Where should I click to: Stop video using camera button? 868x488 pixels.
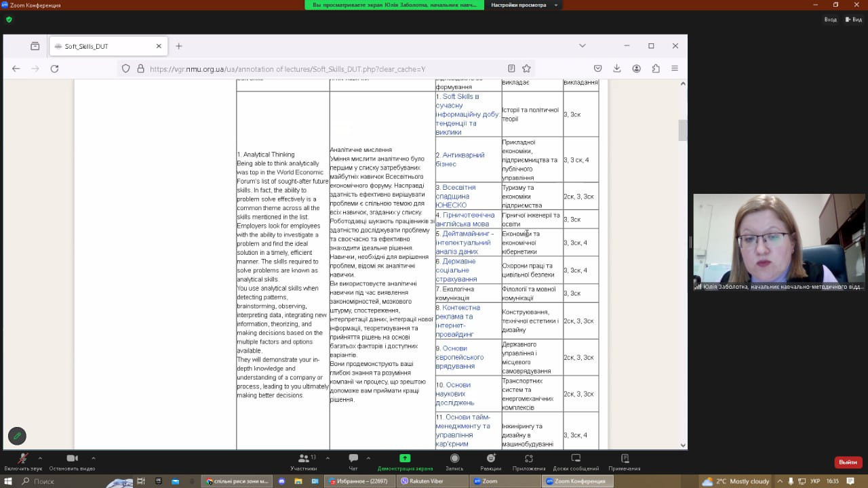tap(73, 459)
